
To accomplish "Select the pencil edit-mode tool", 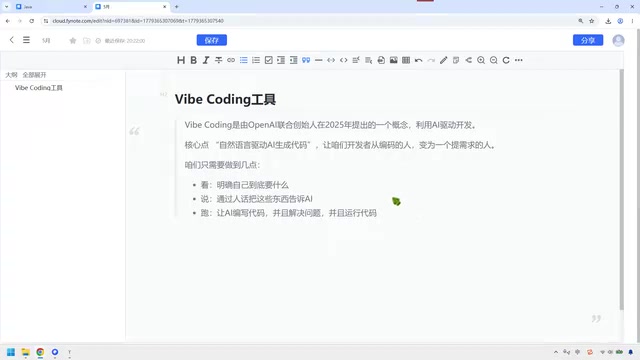I will (x=444, y=60).
